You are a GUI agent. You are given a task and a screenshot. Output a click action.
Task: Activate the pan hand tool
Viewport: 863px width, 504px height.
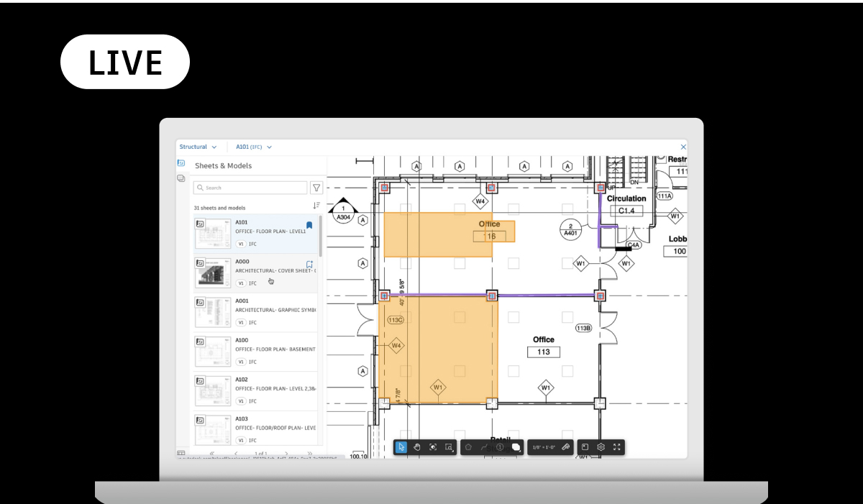tap(417, 447)
